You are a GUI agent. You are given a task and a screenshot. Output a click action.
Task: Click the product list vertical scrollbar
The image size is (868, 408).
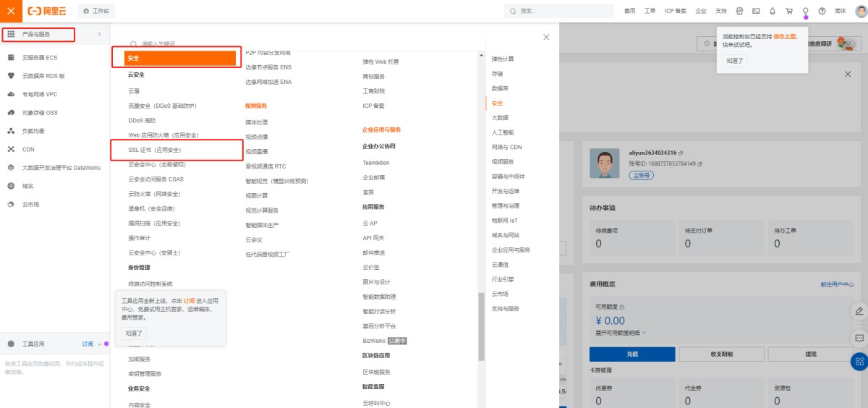pyautogui.click(x=482, y=326)
